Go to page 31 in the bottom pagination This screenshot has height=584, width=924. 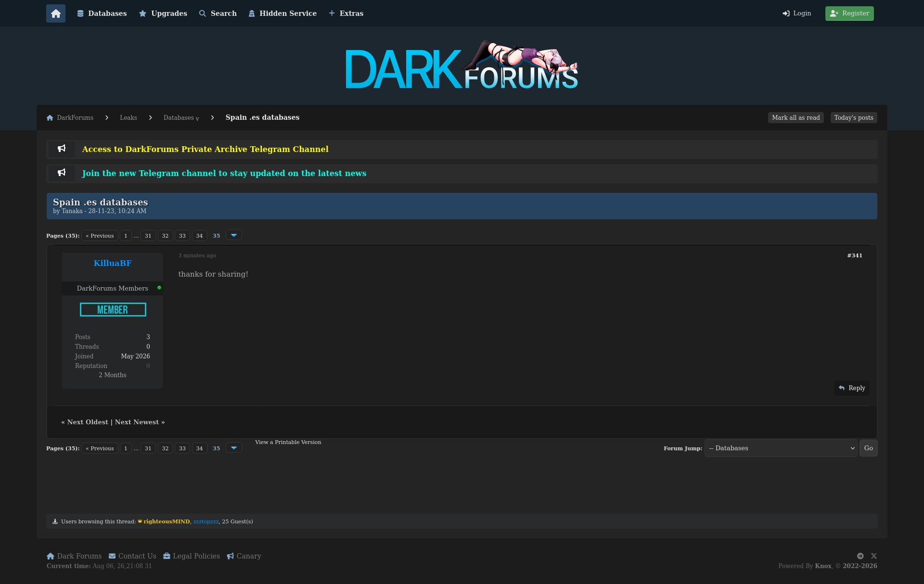click(148, 448)
